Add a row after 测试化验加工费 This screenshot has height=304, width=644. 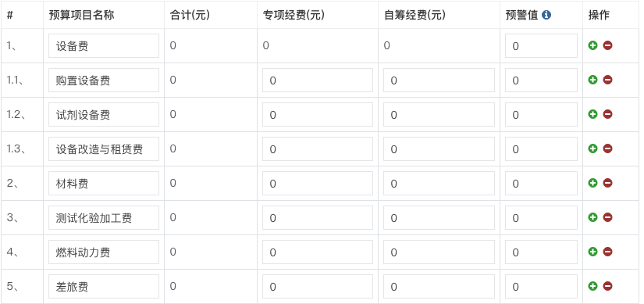[x=592, y=217]
